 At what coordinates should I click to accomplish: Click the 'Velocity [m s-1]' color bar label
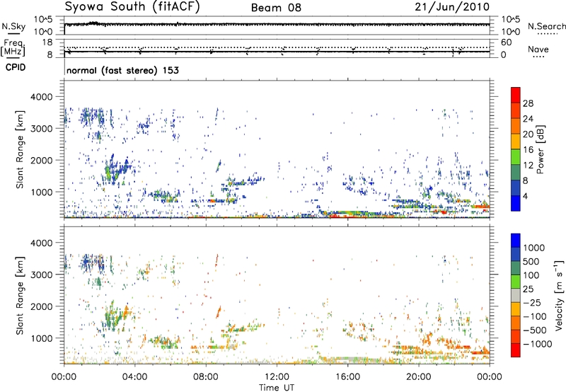point(559,294)
